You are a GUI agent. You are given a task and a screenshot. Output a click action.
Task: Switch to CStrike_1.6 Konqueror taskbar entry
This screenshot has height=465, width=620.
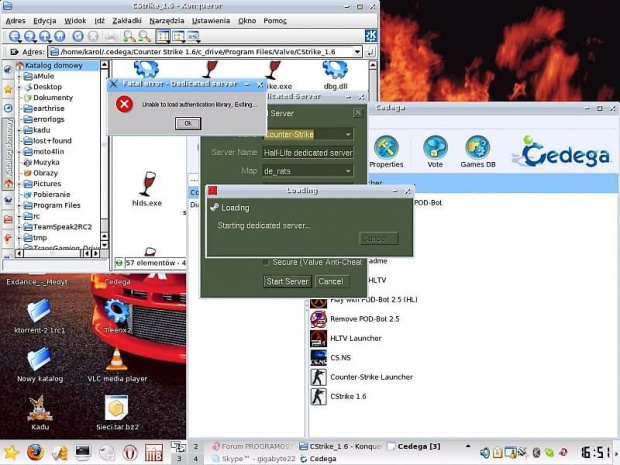[340, 446]
